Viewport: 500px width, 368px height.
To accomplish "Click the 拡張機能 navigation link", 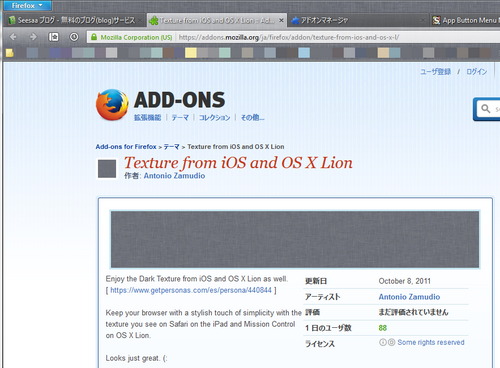I will pos(147,117).
